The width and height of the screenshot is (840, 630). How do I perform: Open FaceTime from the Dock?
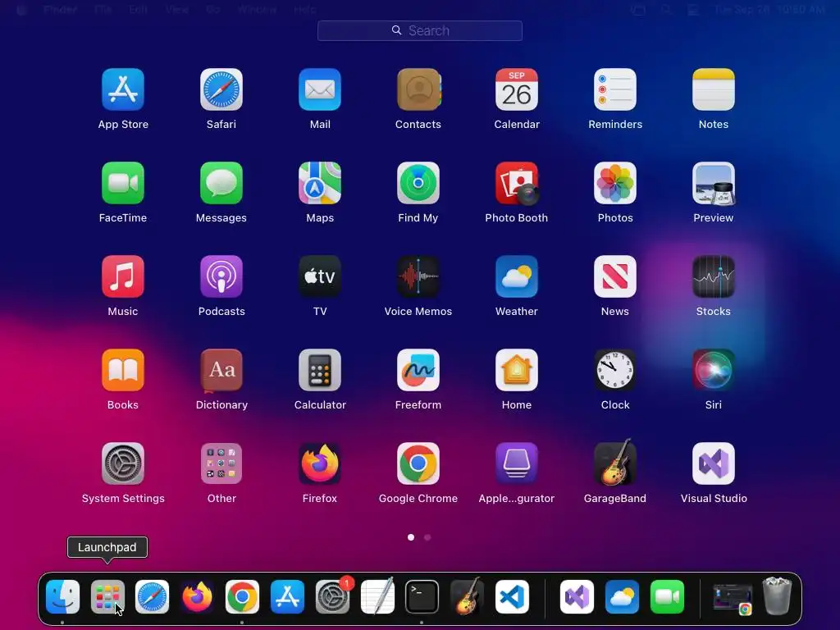click(667, 597)
